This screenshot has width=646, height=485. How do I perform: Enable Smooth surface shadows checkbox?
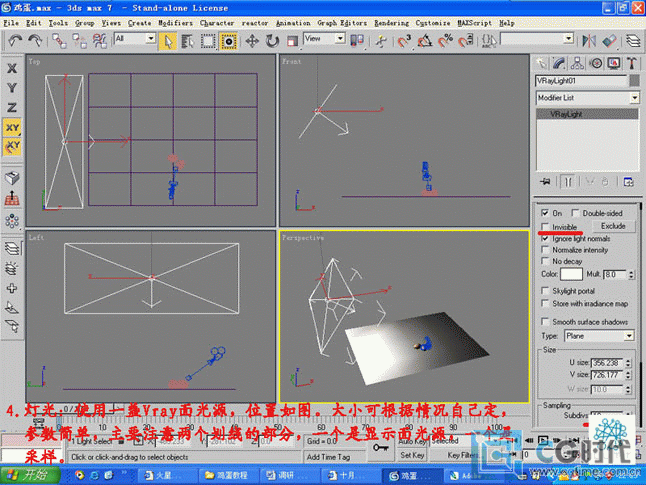click(x=545, y=321)
